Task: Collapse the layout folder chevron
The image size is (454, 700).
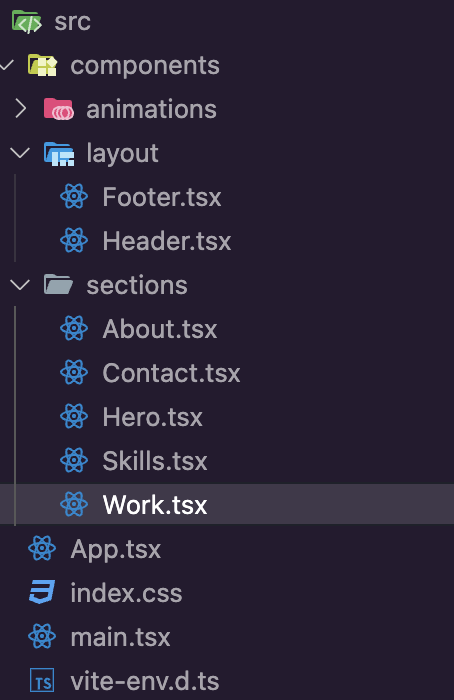Action: 20,153
